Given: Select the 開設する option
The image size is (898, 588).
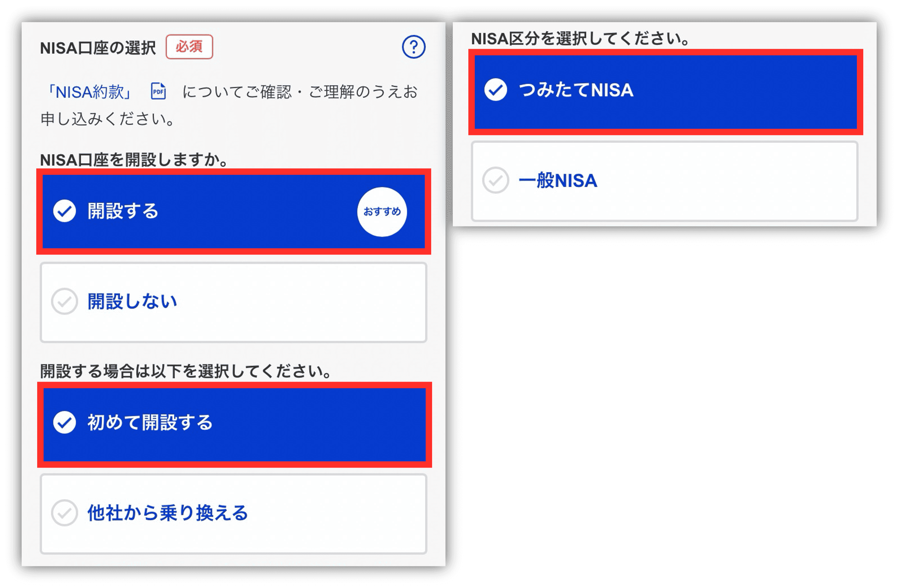Looking at the screenshot, I should point(233,211).
